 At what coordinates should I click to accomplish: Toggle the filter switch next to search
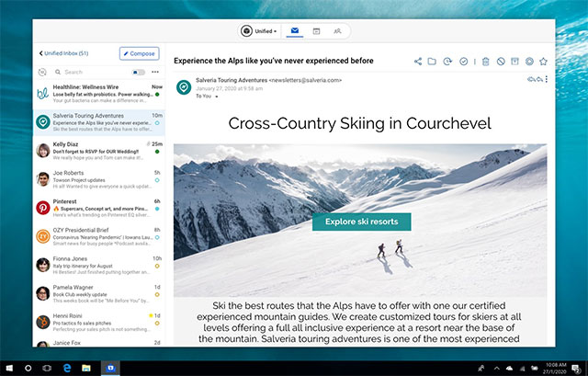click(139, 72)
